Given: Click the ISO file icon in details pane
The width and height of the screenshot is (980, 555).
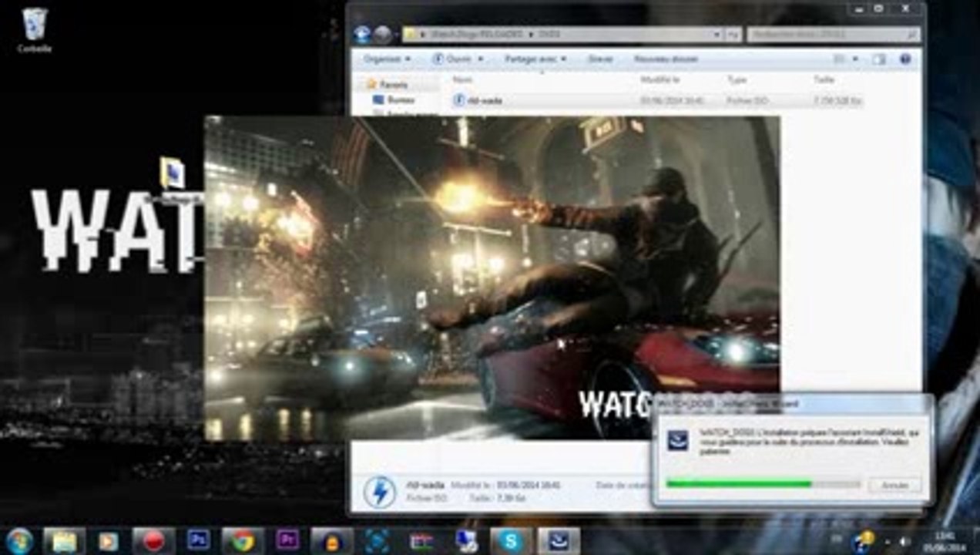Looking at the screenshot, I should [379, 492].
